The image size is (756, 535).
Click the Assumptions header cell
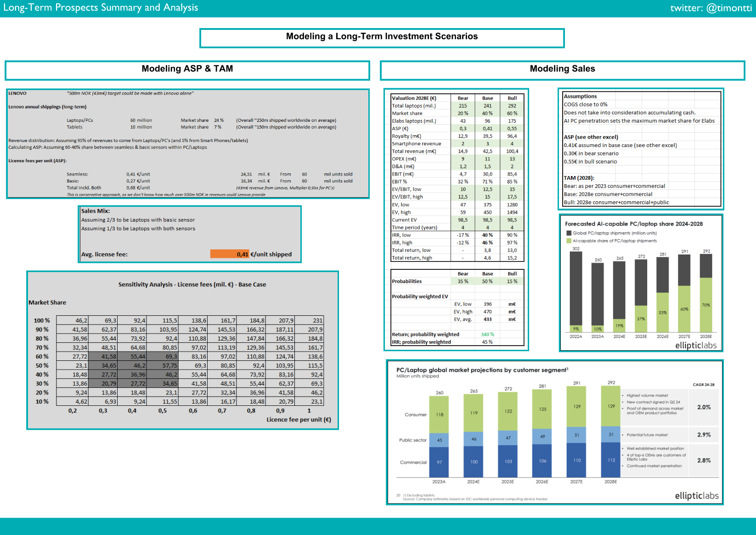(581, 96)
